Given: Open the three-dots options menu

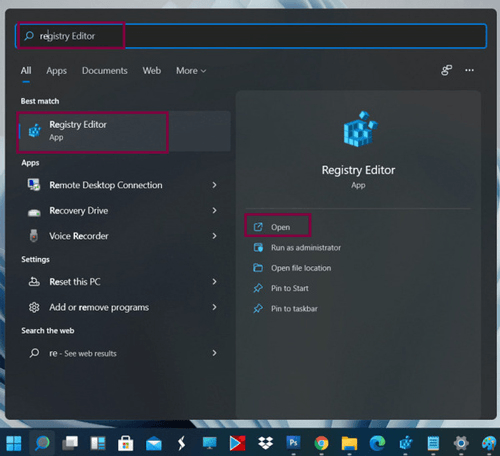Looking at the screenshot, I should click(x=470, y=70).
